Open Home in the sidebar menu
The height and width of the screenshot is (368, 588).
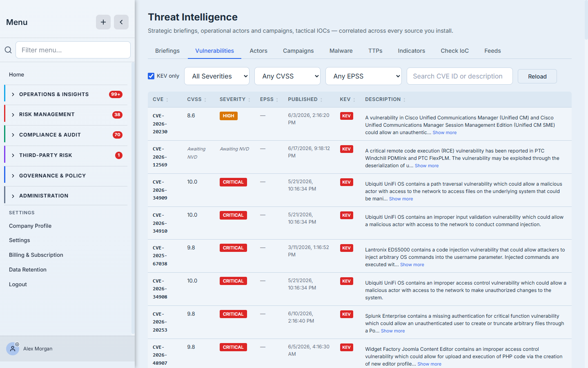click(x=17, y=74)
